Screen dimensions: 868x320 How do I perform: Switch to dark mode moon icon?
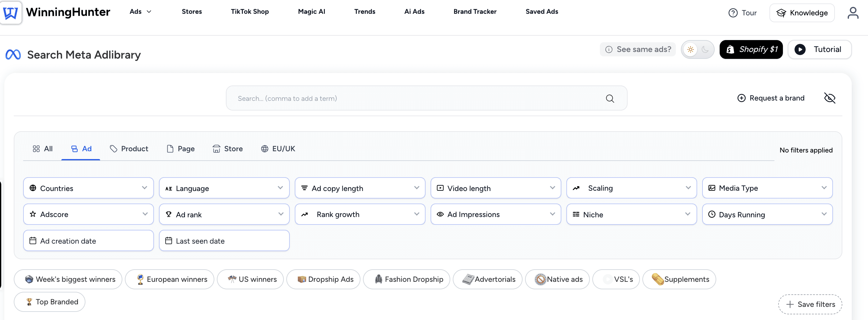[x=705, y=49]
